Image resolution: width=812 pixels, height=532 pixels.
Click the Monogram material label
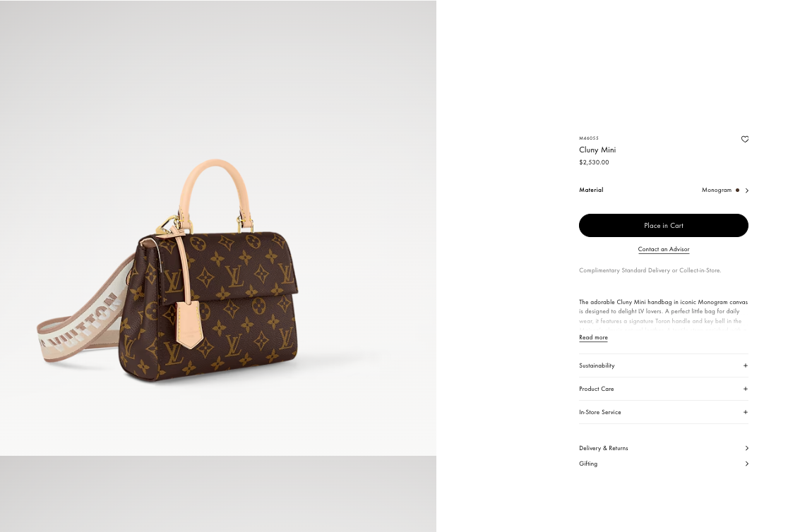point(716,190)
